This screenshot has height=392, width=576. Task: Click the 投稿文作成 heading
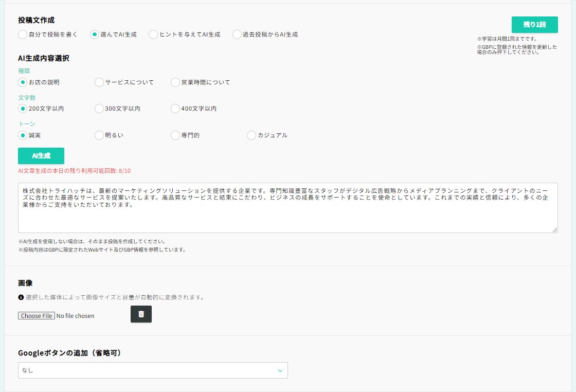(37, 20)
